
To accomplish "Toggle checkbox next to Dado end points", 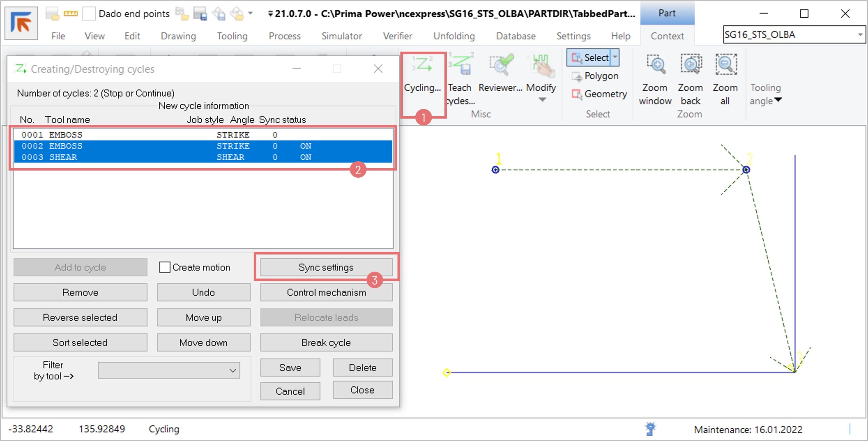I will tap(88, 14).
